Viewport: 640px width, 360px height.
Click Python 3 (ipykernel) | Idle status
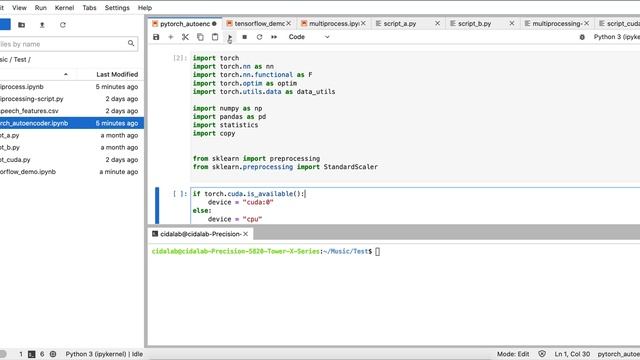pos(104,354)
